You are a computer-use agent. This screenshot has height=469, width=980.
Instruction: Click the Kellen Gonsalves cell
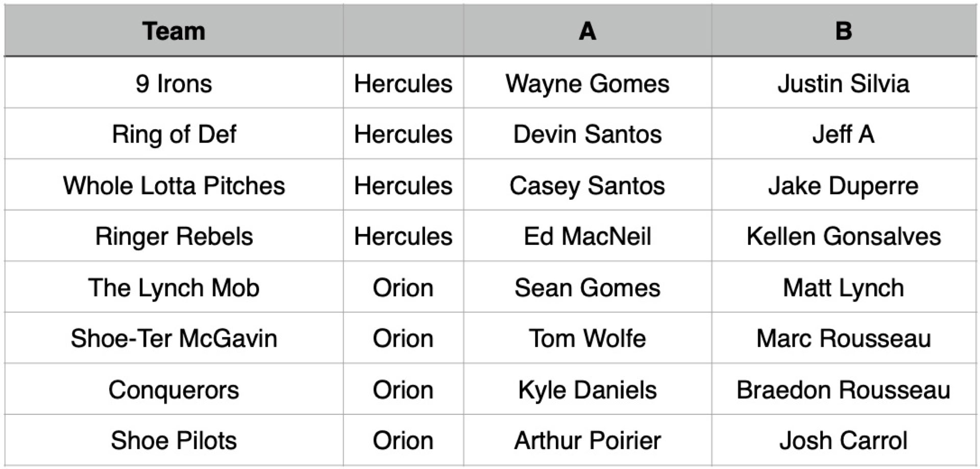pyautogui.click(x=843, y=237)
